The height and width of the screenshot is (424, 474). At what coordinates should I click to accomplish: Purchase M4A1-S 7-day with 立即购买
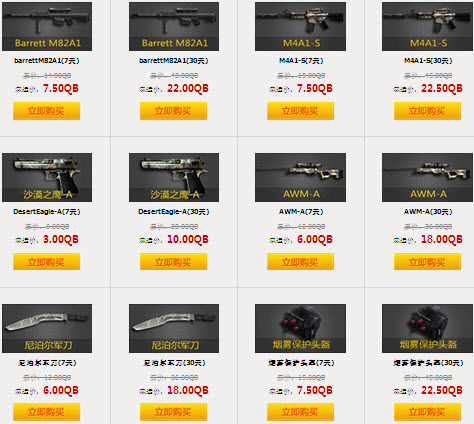(x=300, y=111)
